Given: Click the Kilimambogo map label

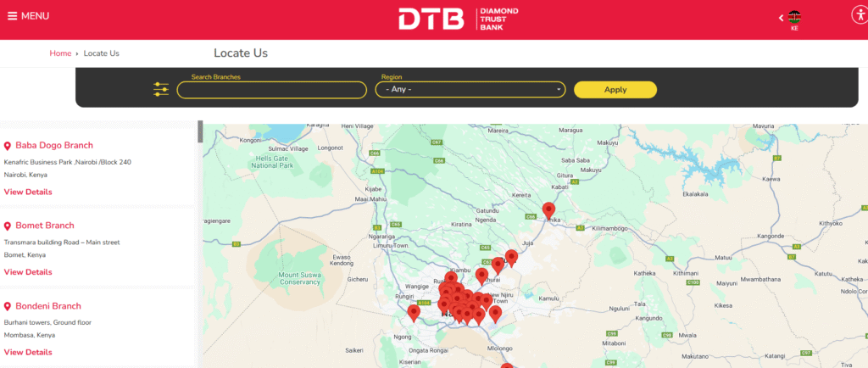Looking at the screenshot, I should (610, 228).
